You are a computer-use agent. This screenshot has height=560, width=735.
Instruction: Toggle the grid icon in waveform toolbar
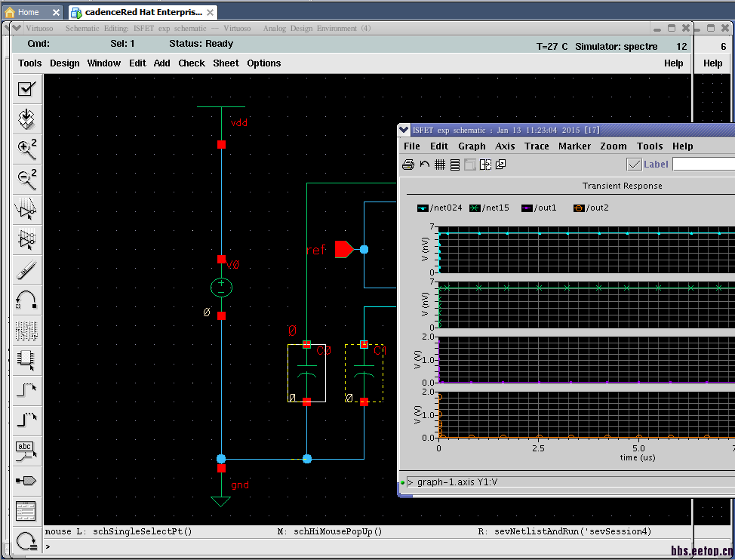[x=440, y=165]
